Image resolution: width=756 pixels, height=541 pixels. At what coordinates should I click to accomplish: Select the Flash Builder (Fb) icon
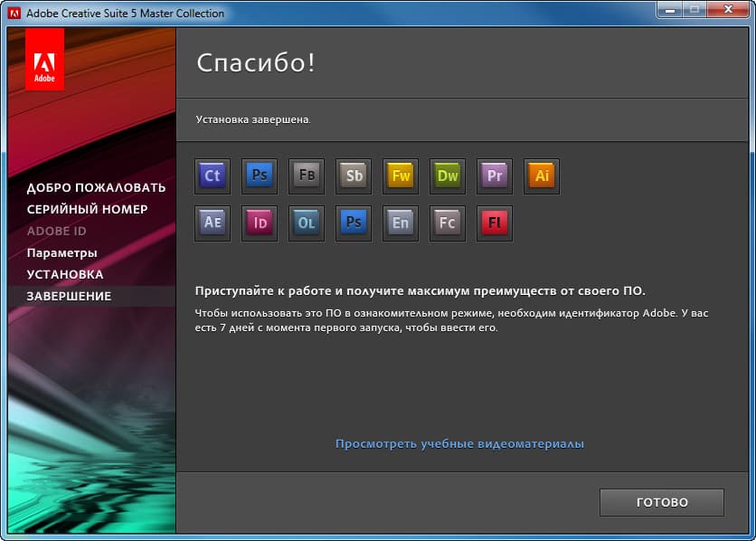point(307,176)
